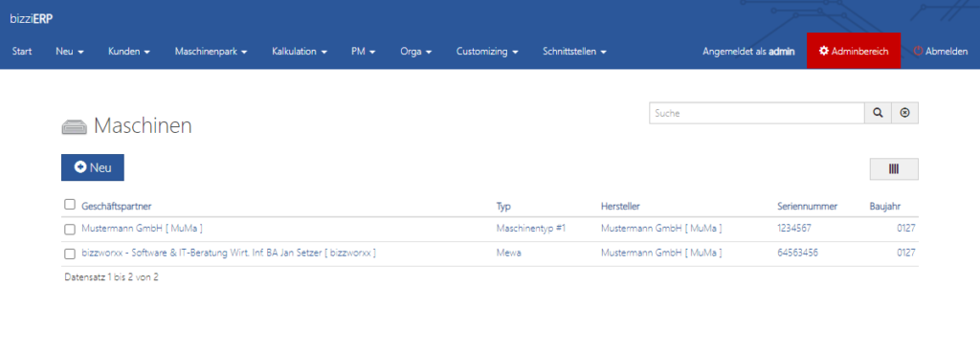Click serial number 1234567
The image size is (980, 353).
[x=793, y=229]
